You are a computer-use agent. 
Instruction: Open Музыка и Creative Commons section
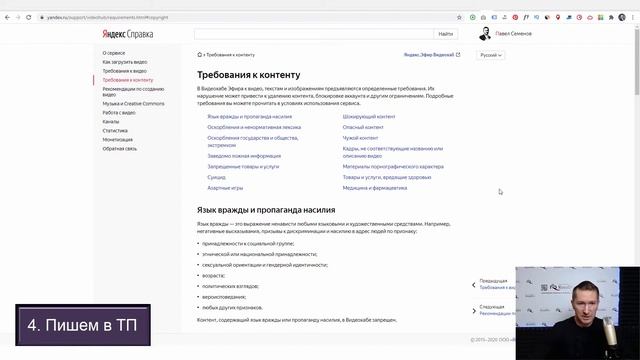(x=133, y=104)
